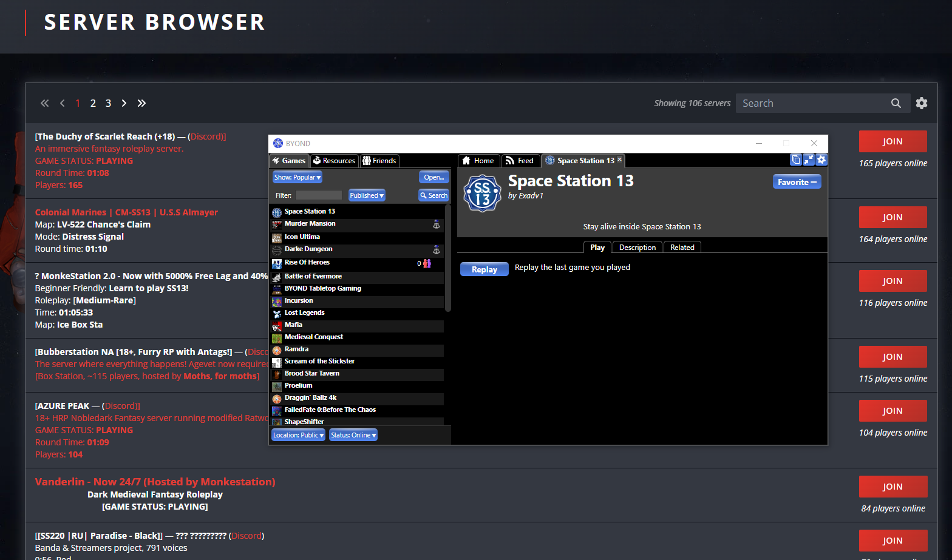The image size is (952, 560).
Task: Click the Open... button
Action: 434,177
